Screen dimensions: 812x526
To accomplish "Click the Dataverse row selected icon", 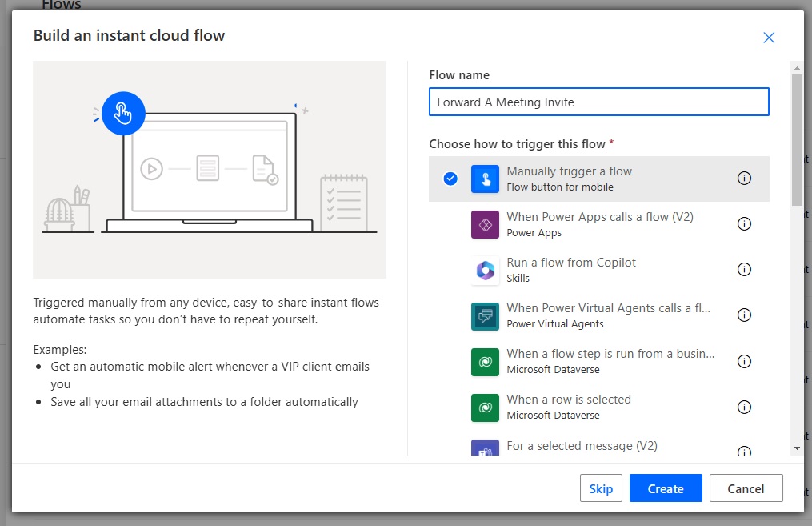I will [485, 408].
